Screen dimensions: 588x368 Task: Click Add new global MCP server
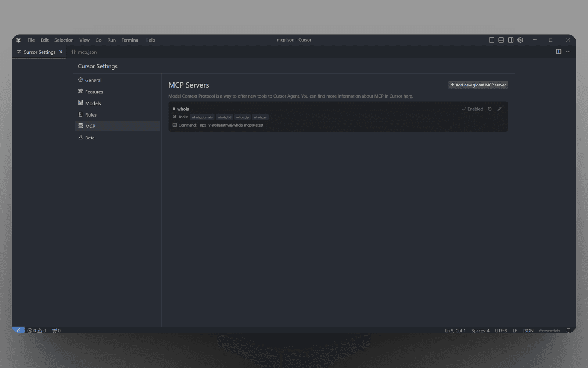point(478,85)
